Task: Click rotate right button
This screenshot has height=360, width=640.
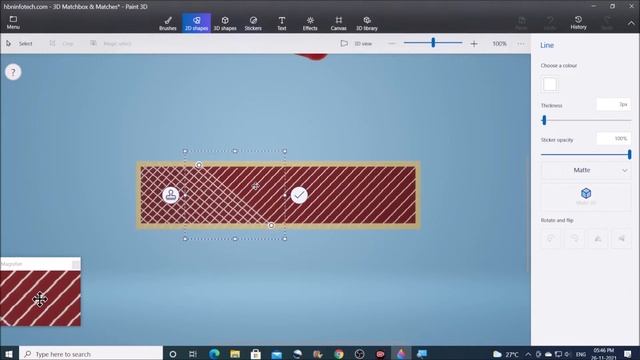Action: [574, 238]
